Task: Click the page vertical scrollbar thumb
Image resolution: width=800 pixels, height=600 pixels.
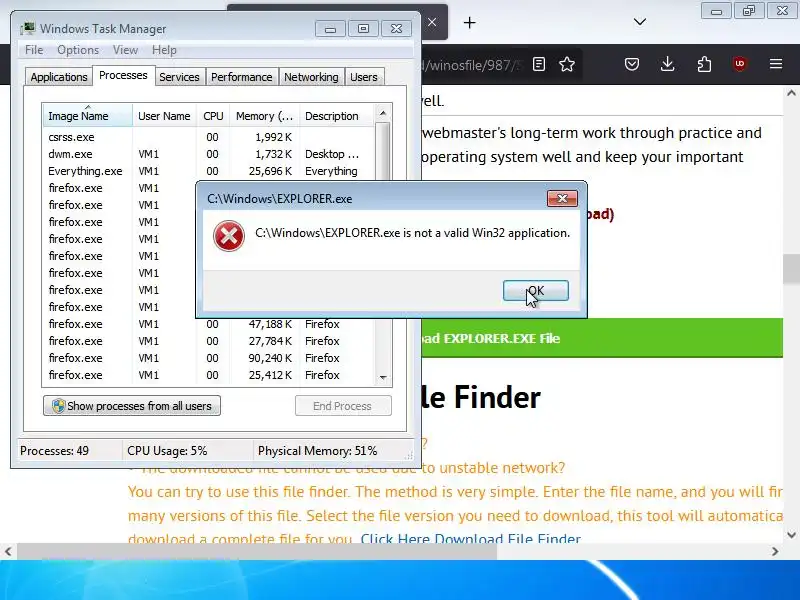Action: coord(791,268)
